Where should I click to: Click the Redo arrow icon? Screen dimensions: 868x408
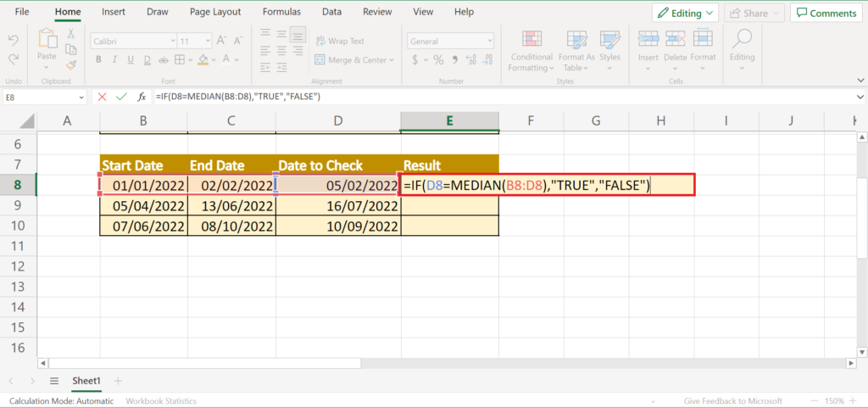pos(14,59)
